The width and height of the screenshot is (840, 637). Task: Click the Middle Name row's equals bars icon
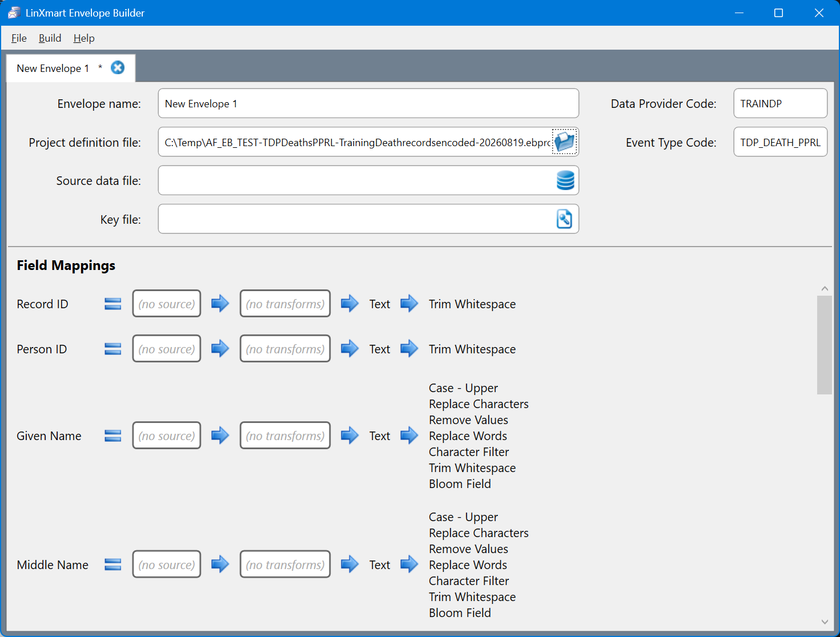click(113, 565)
